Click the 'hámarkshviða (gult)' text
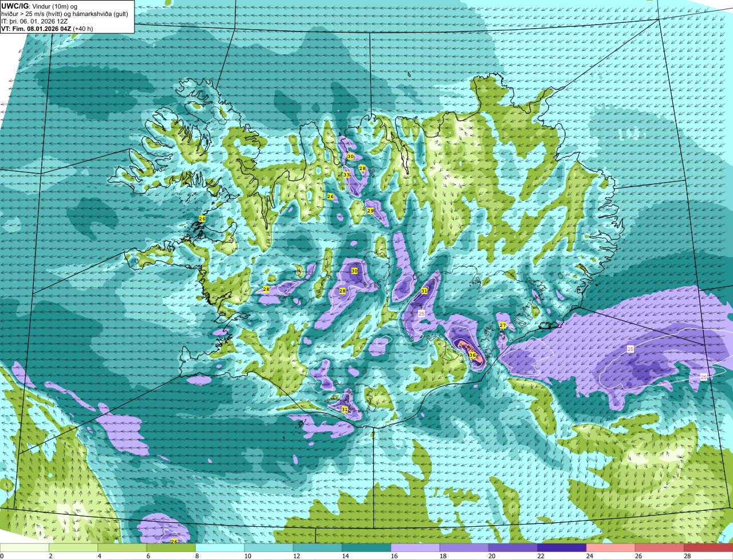Image resolution: width=733 pixels, height=560 pixels. [103, 14]
